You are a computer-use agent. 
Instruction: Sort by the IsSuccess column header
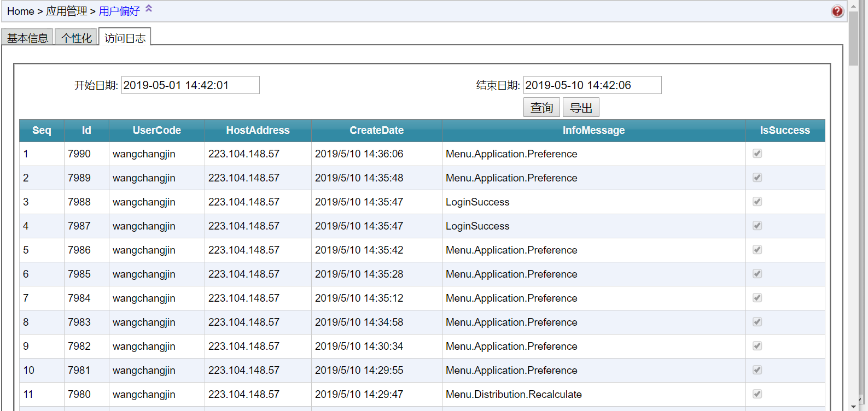[785, 131]
